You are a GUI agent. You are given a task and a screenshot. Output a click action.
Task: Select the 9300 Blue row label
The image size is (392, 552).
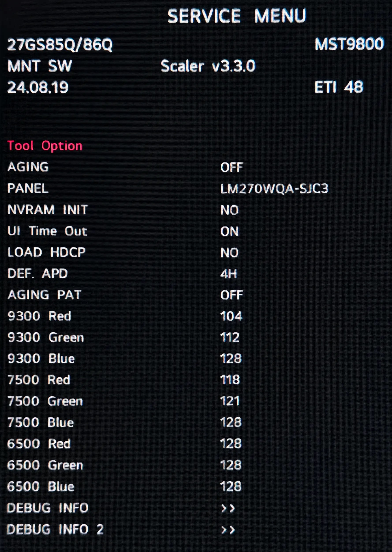click(41, 359)
